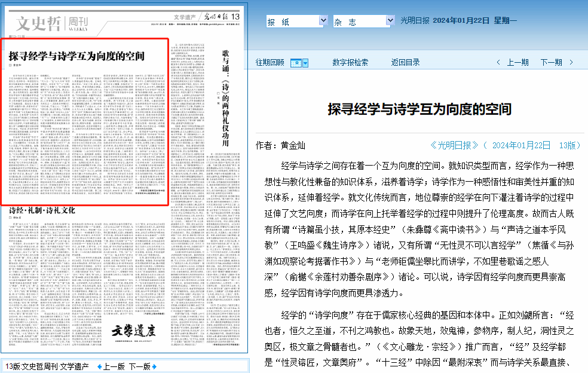The image size is (588, 373).
Task: Open the 报纸 dropdown selector
Action: tap(296, 22)
